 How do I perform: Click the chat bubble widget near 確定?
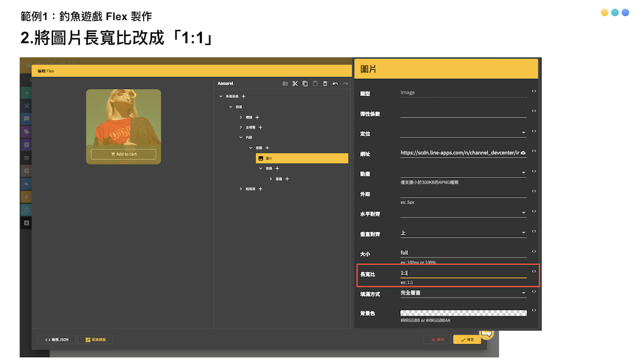487,333
